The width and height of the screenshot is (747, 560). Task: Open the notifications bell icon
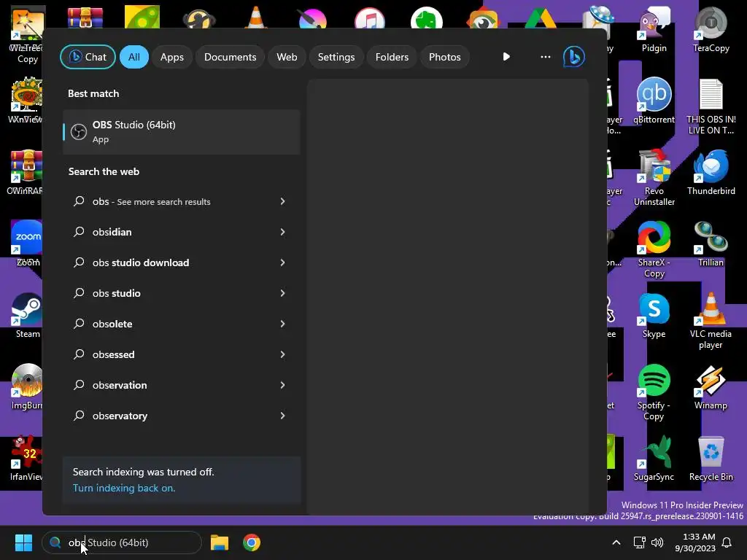coord(727,542)
